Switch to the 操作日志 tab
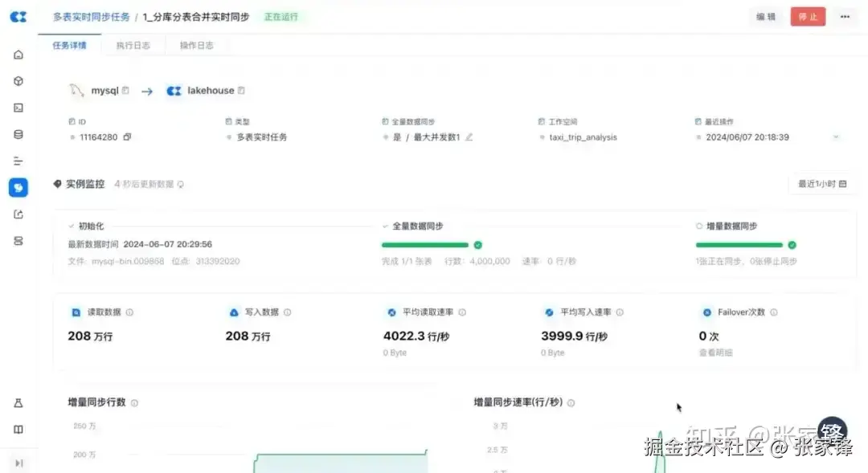 [197, 45]
